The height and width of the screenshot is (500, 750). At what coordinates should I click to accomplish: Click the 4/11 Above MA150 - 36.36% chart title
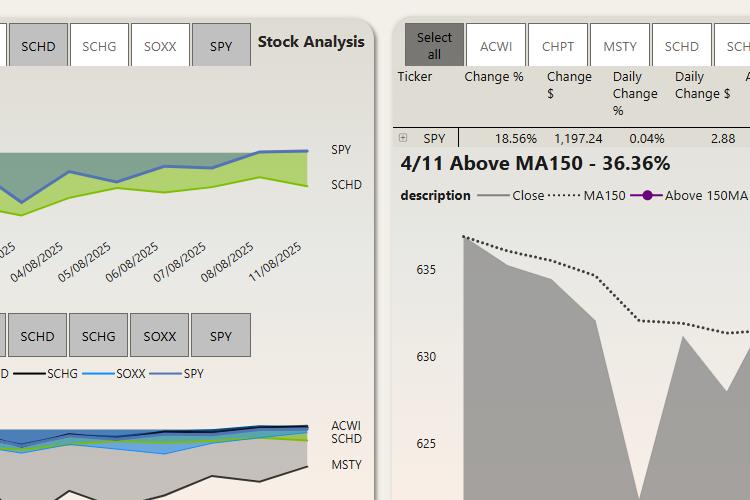(535, 163)
